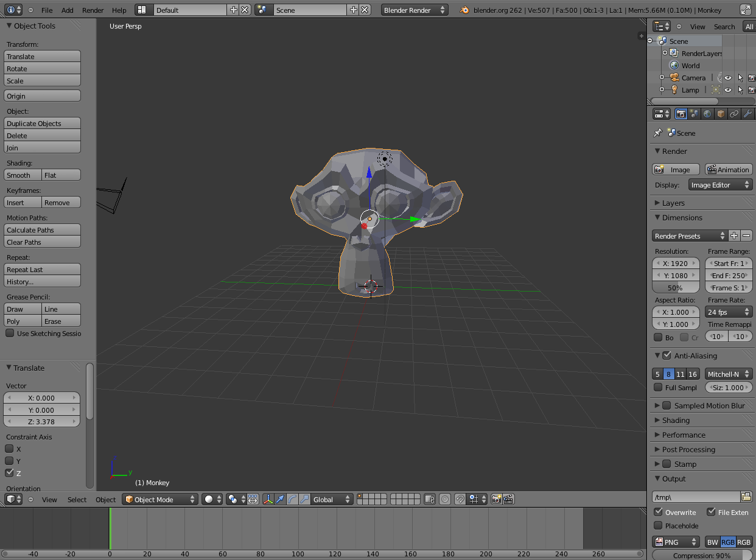Toggle the Anti-Aliasing checkbox
The width and height of the screenshot is (756, 560).
(x=667, y=355)
